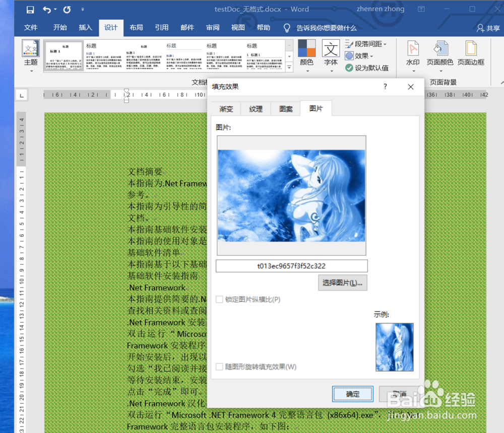The height and width of the screenshot is (433, 504).
Task: Click the 选择图片(L)... button
Action: 343,282
